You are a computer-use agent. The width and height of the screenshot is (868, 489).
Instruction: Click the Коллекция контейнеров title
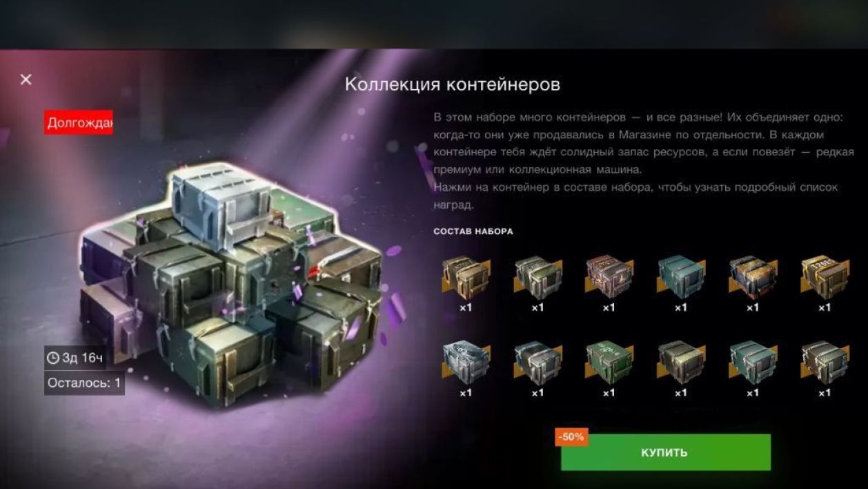[x=453, y=84]
